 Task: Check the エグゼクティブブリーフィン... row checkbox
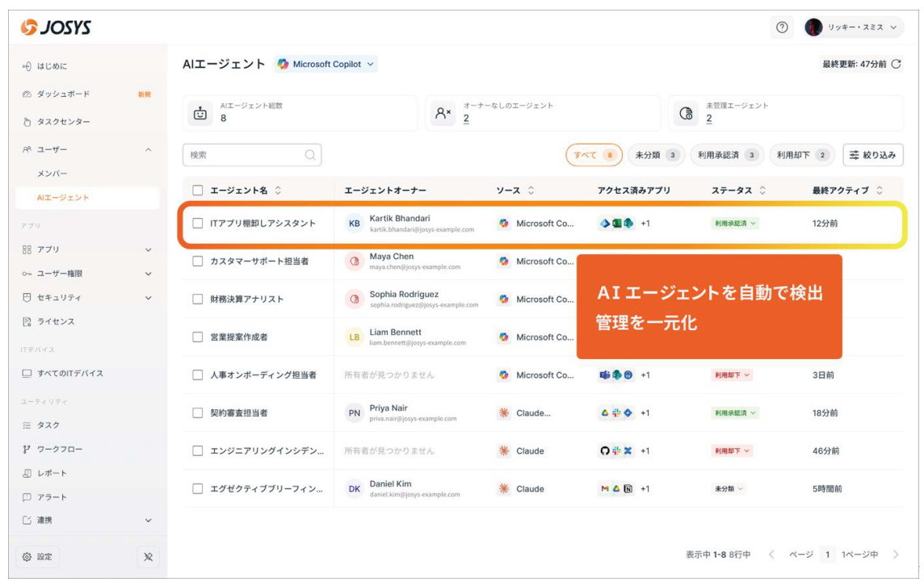198,489
